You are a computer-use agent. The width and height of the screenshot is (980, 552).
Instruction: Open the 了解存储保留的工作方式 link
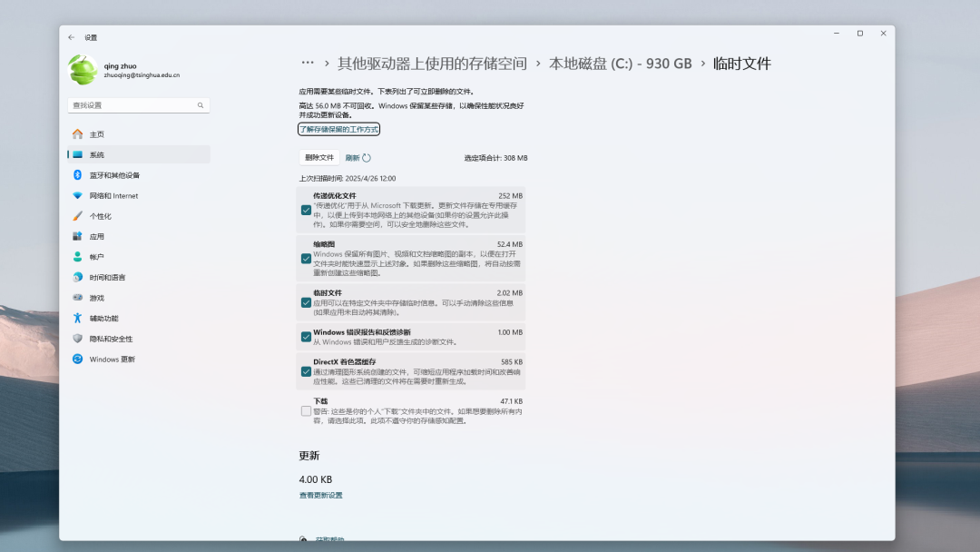338,130
